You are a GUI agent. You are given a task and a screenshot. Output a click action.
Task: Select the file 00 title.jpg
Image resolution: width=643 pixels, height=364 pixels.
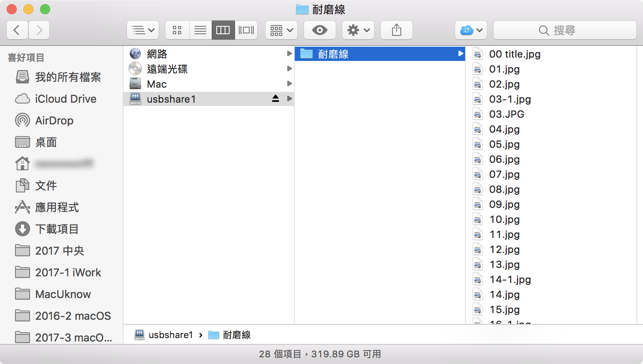pyautogui.click(x=514, y=54)
